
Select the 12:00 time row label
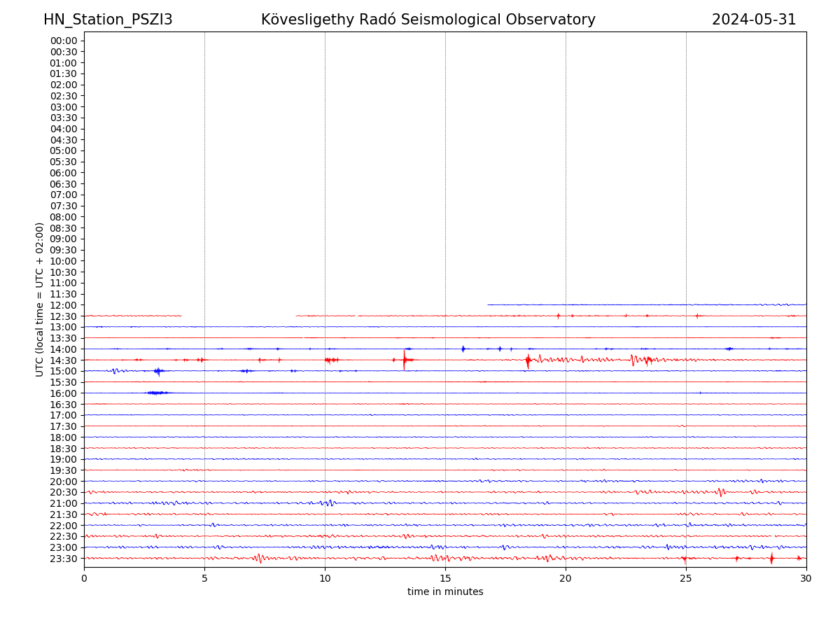[63, 305]
